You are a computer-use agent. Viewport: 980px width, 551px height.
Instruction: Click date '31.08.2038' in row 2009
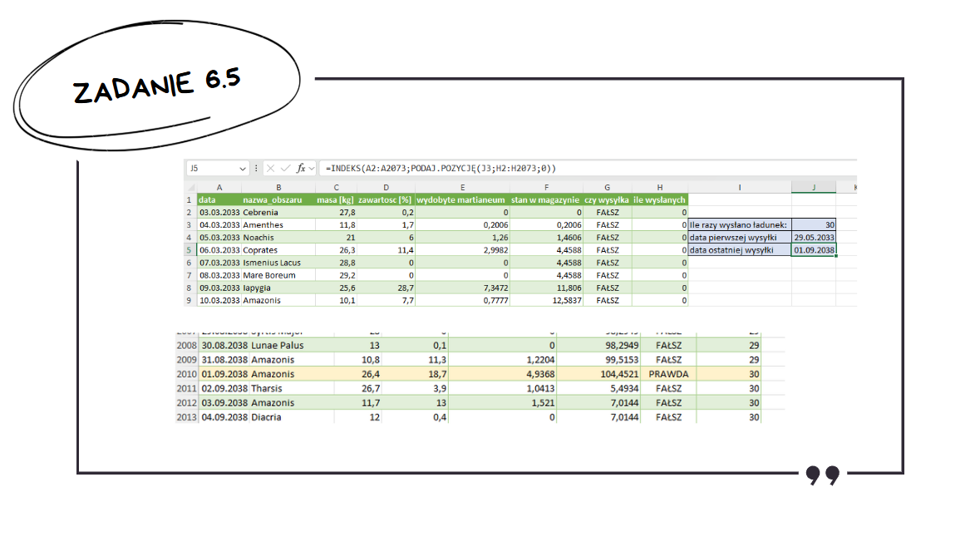(224, 360)
